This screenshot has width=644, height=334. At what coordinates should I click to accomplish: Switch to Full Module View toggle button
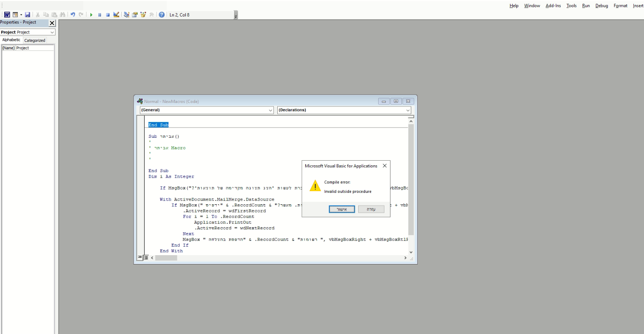[146, 257]
